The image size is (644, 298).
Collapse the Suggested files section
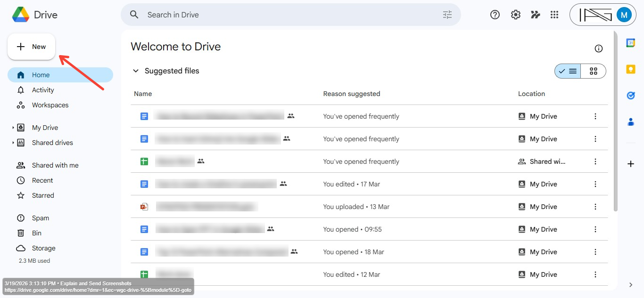136,71
